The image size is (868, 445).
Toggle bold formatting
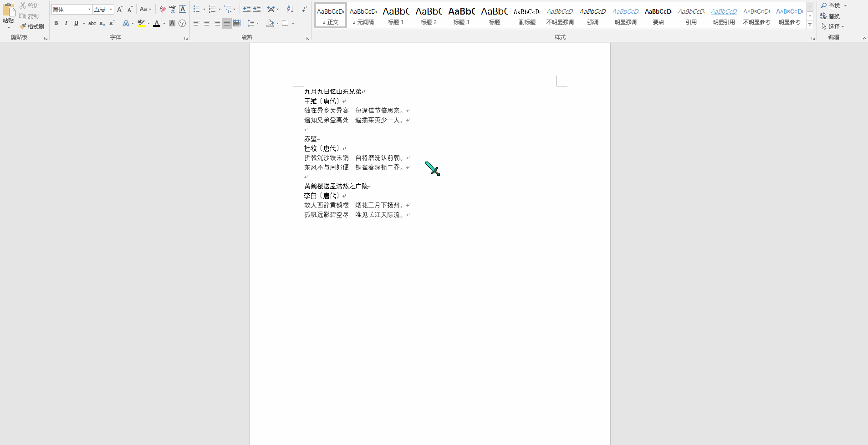56,23
